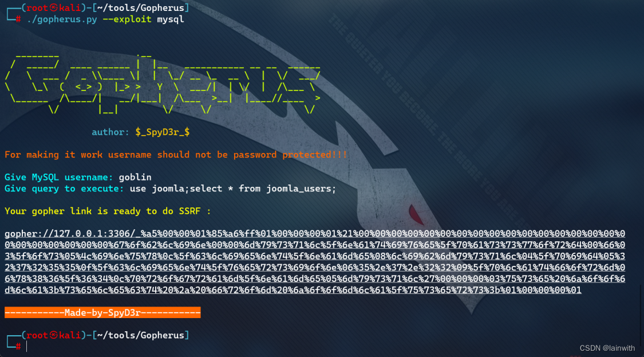This screenshot has height=357, width=644.
Task: Click the top prompt path "~/tools/Gopherus"
Action: (141, 8)
